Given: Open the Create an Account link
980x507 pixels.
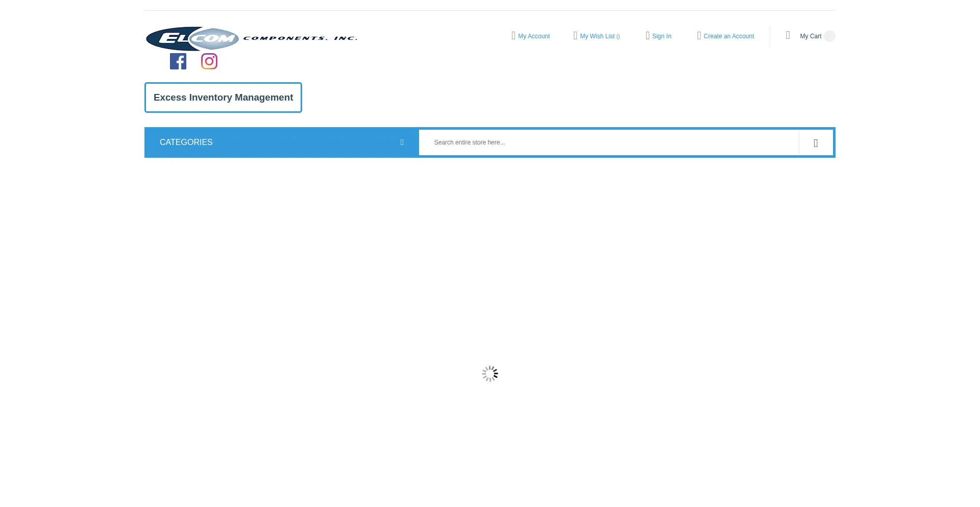Looking at the screenshot, I should (728, 36).
